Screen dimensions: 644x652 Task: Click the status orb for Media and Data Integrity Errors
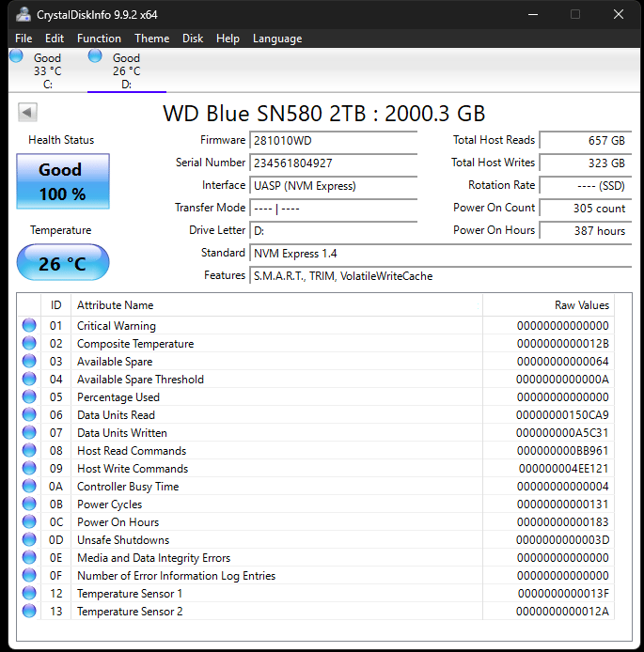(x=29, y=558)
